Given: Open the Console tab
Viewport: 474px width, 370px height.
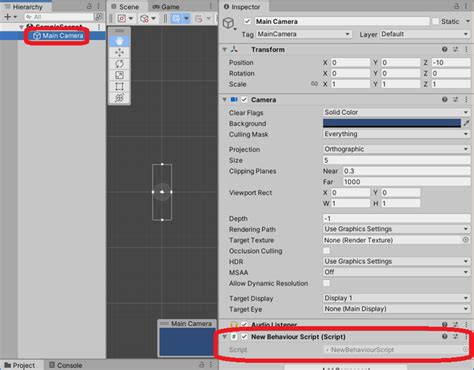Looking at the screenshot, I should tap(66, 365).
